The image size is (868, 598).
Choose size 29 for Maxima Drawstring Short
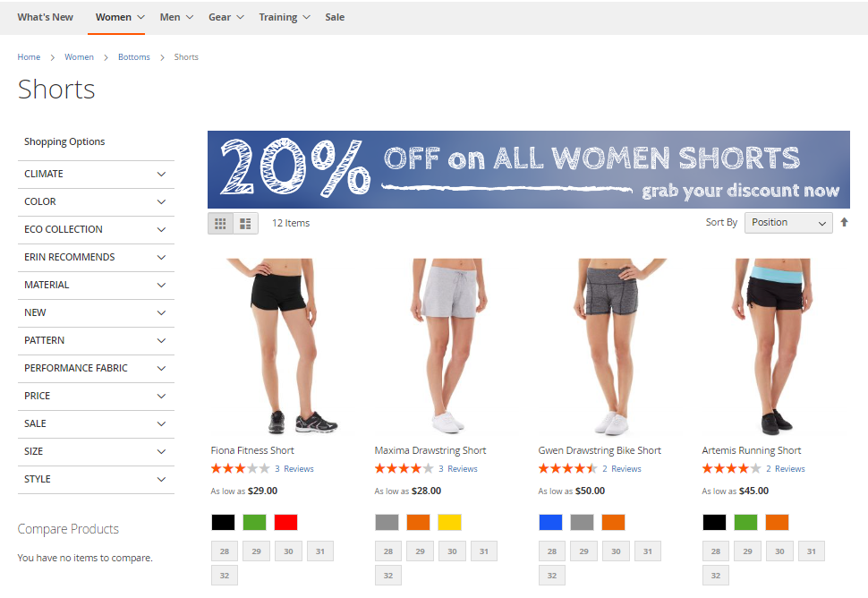click(x=421, y=551)
